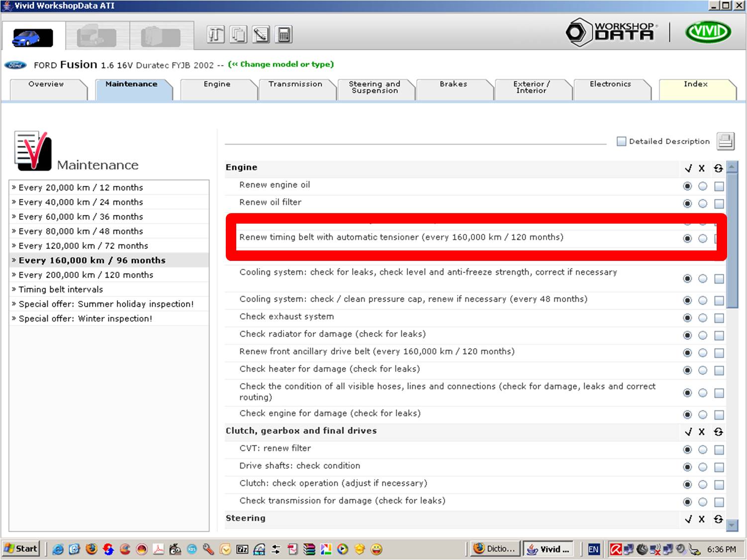Screen dimensions: 747x560
Task: Click the Internet Explorer icon in quick launch
Action: tap(58, 549)
